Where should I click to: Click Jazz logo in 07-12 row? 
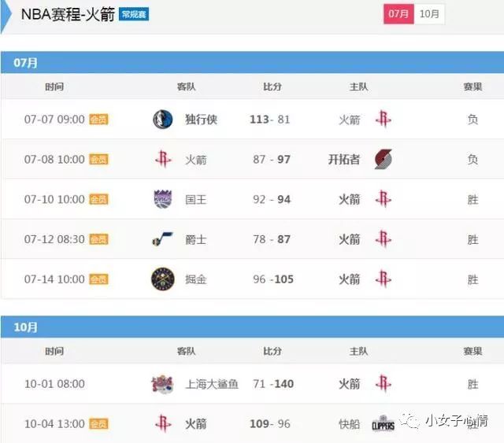[x=163, y=239]
